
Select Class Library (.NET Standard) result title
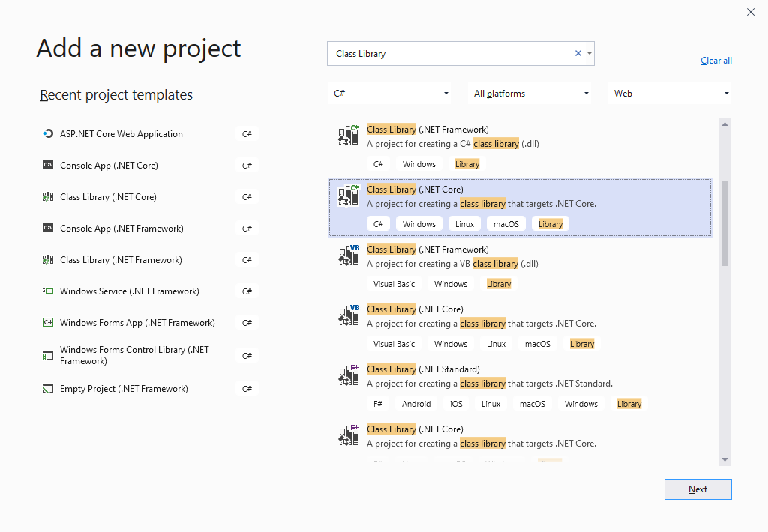(423, 369)
